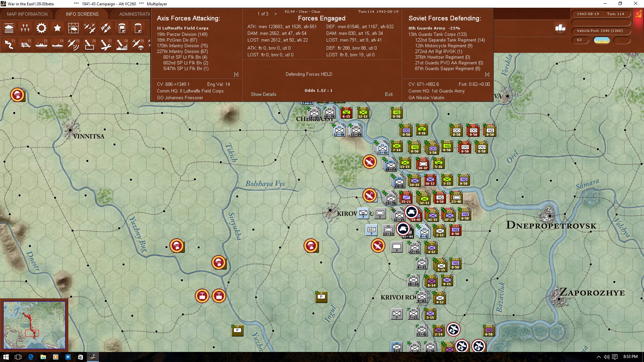Screen dimensions: 644x362
Task: Expand the Soviet defending forces list
Action: click(487, 74)
